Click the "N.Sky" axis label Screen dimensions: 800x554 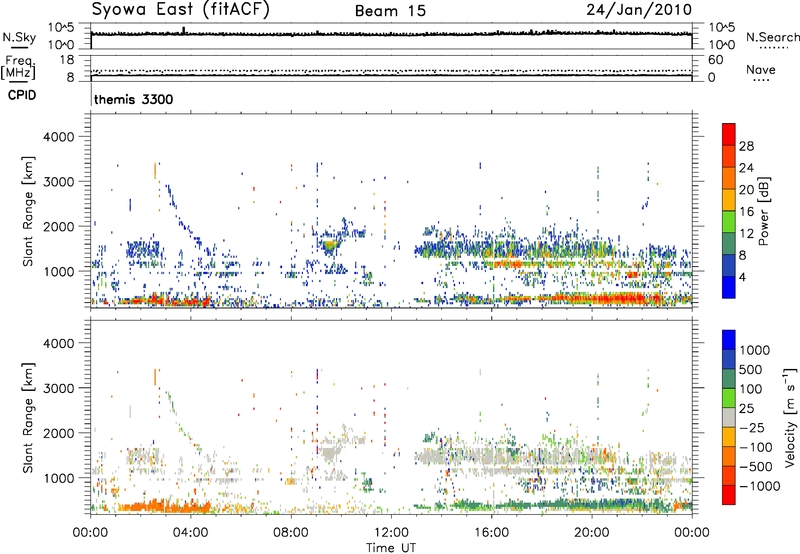19,37
